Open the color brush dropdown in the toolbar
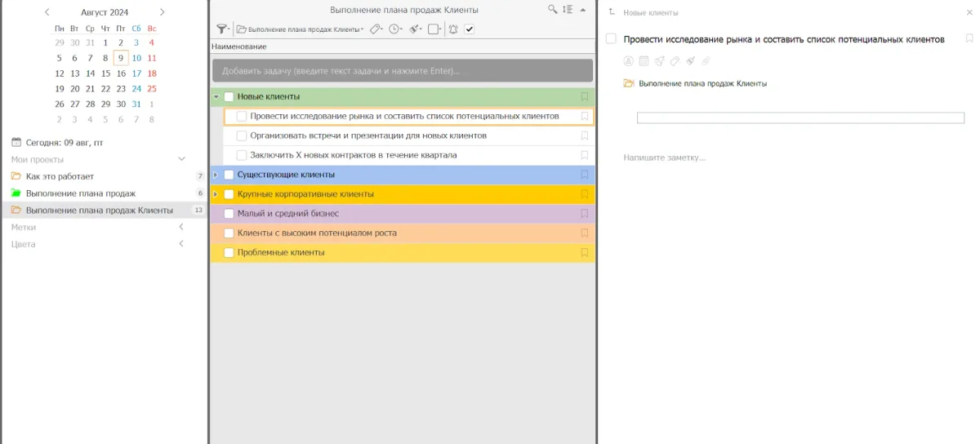Image resolution: width=980 pixels, height=444 pixels. [415, 29]
